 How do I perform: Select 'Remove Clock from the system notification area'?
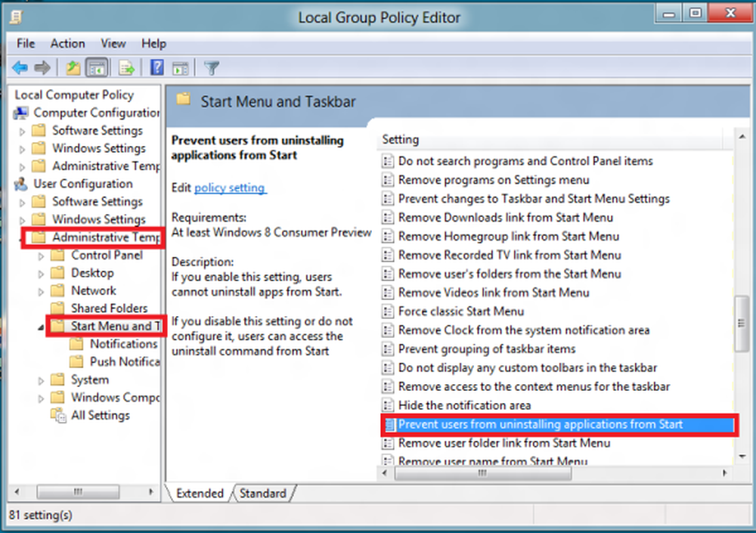tap(524, 330)
